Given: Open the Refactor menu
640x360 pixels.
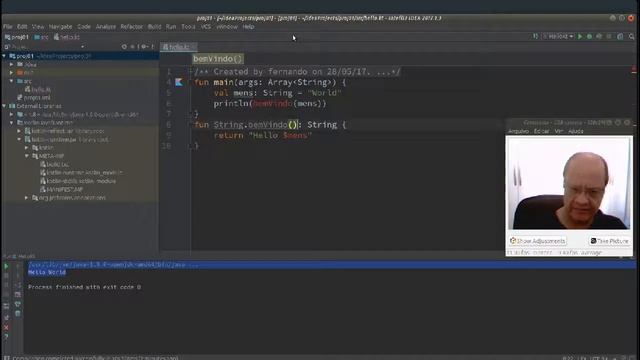Looking at the screenshot, I should 131,27.
